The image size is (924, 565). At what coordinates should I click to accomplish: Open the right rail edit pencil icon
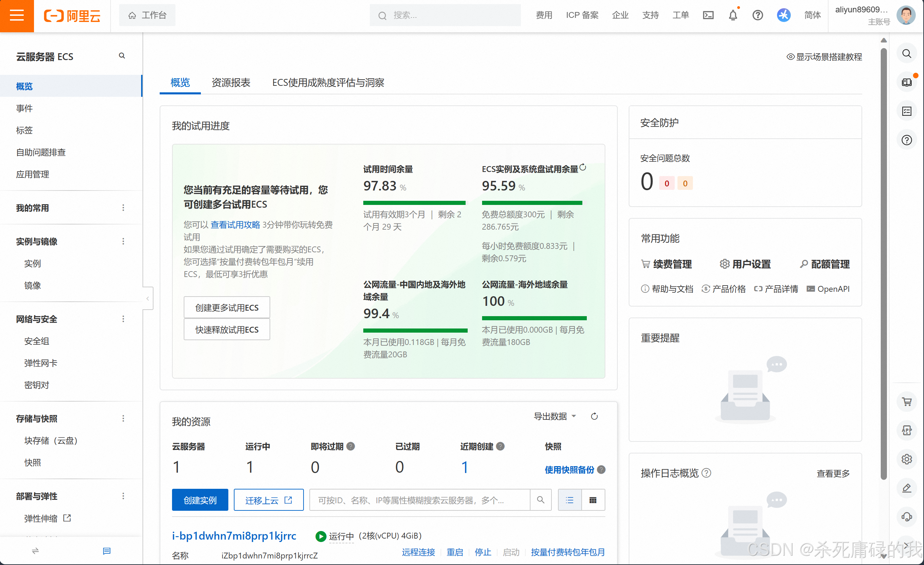(906, 488)
